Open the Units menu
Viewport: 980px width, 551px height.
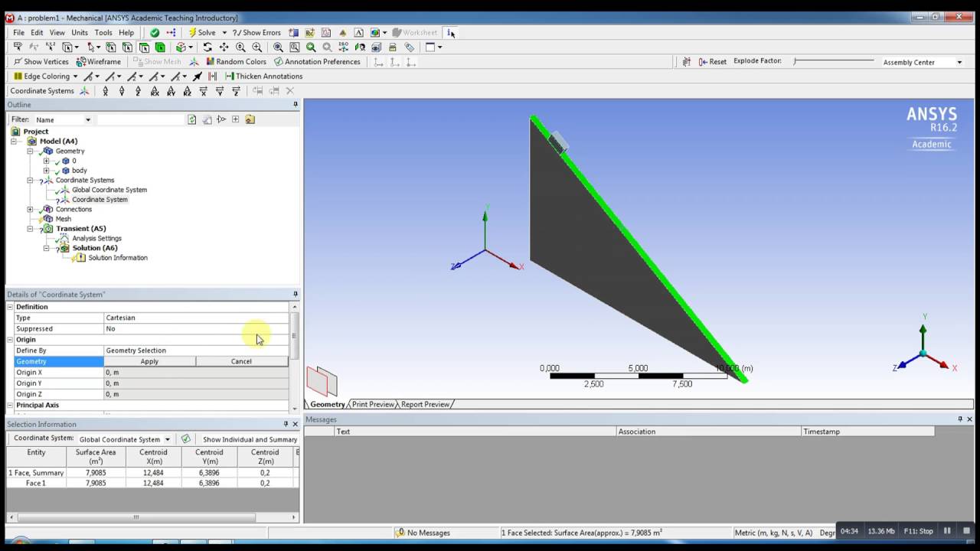80,33
